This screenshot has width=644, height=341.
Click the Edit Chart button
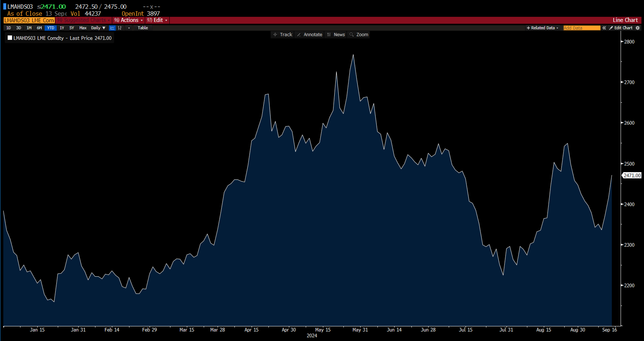[621, 28]
